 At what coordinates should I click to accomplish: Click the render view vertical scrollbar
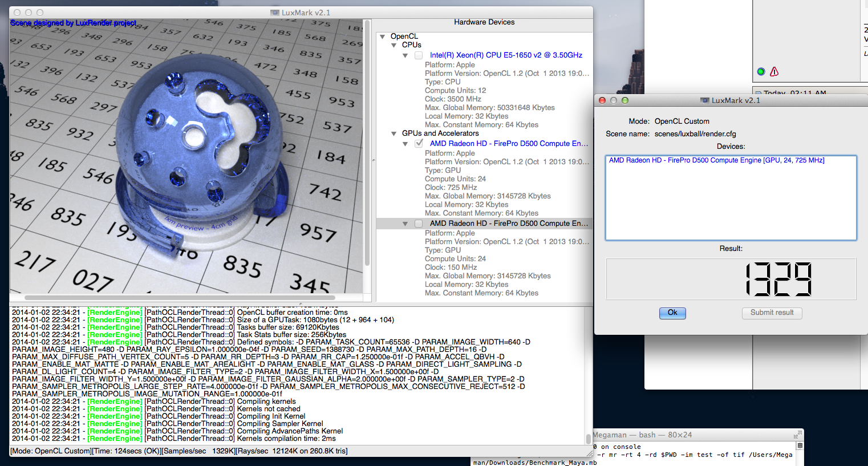point(367,143)
